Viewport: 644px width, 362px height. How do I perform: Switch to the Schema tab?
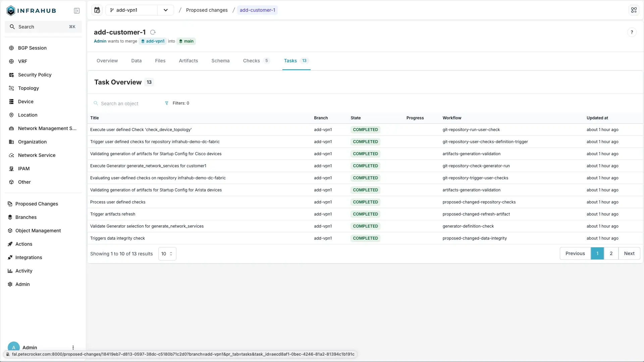tap(221, 61)
